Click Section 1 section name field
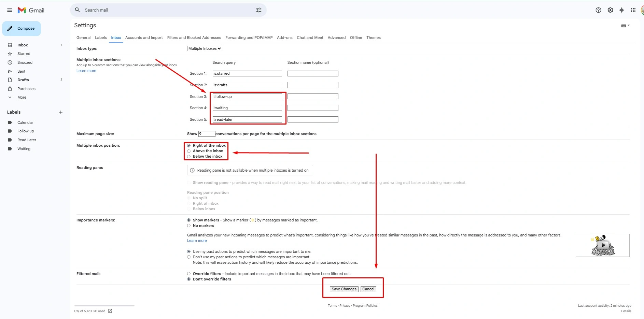The width and height of the screenshot is (644, 319). (x=313, y=73)
